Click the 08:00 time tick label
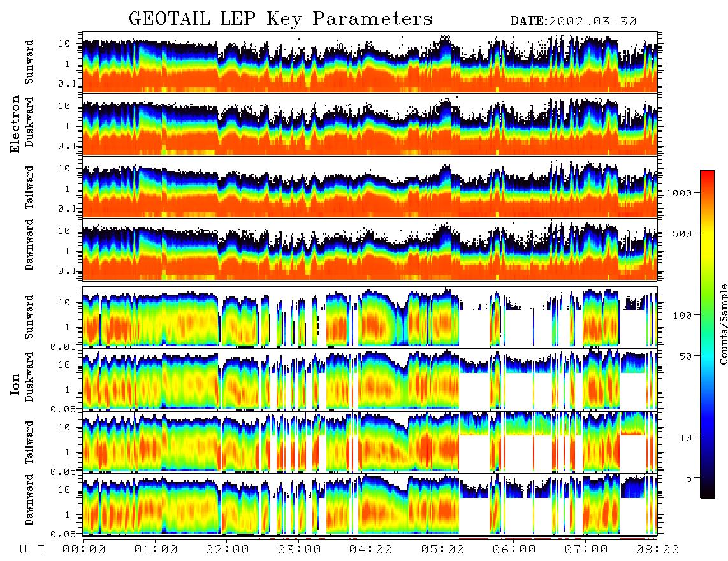728x561 pixels. 658,550
